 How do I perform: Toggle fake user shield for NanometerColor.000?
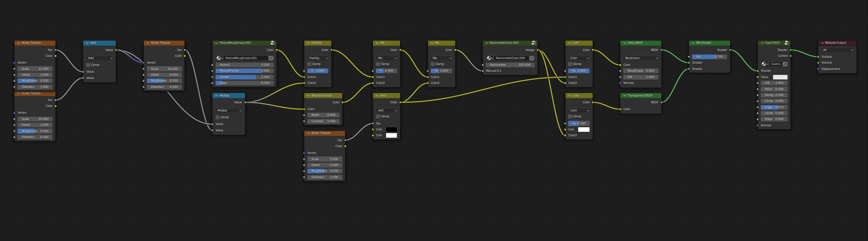click(532, 58)
